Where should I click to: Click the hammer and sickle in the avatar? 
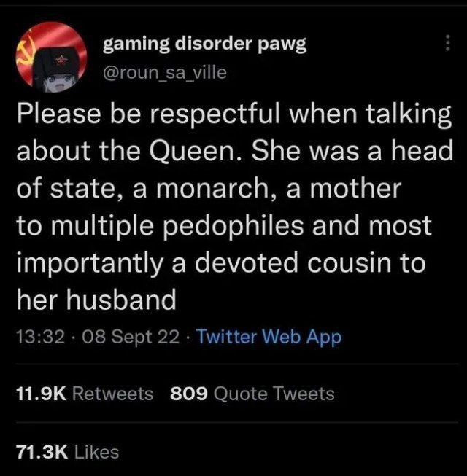click(25, 53)
